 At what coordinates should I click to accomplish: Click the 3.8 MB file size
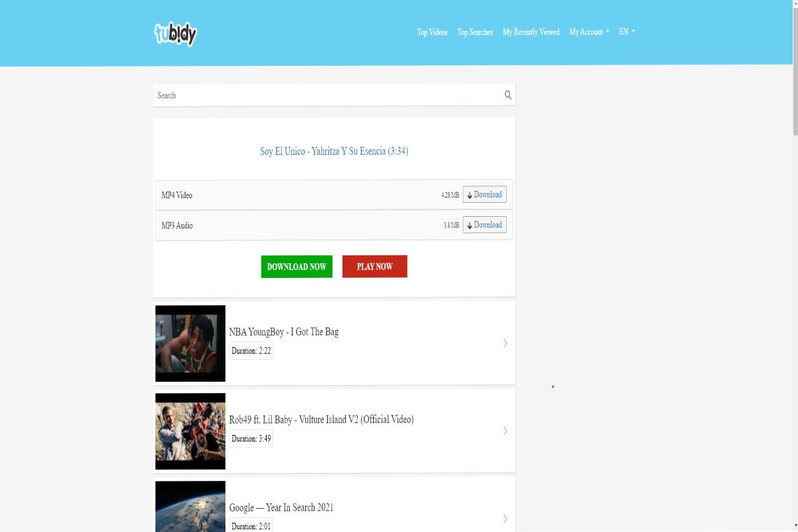click(x=451, y=226)
